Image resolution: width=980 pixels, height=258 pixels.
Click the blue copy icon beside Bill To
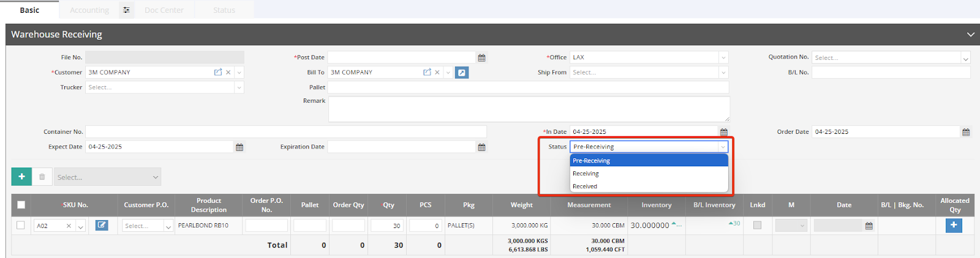[x=462, y=72]
